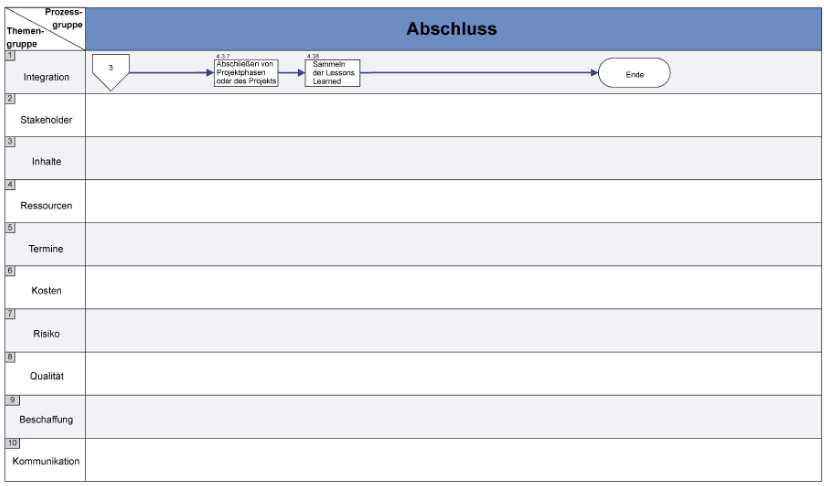Select the Abschluss header bar
The height and width of the screenshot is (486, 824).
tap(453, 29)
